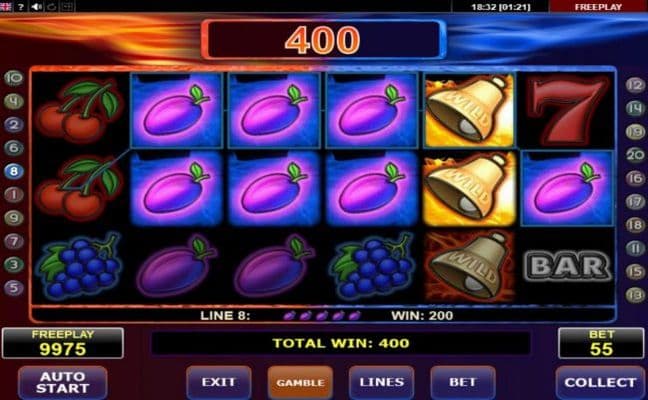Select payline 5 marker on left side

point(14,288)
